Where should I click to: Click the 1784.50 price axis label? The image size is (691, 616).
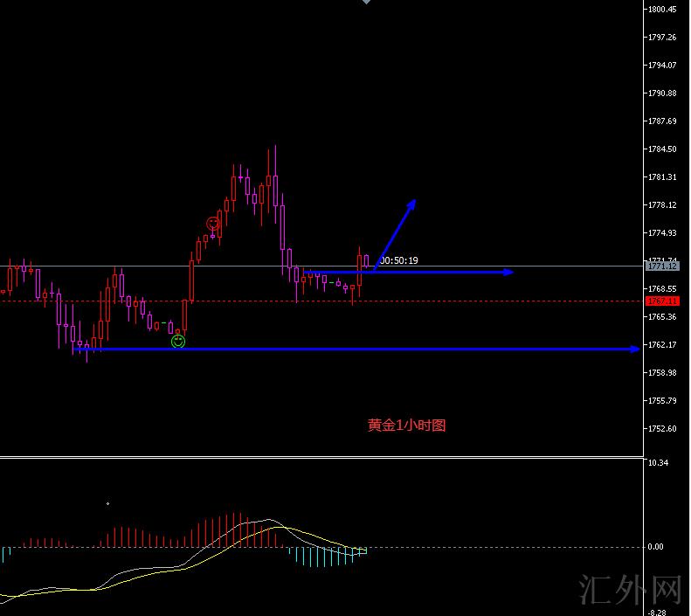click(661, 149)
